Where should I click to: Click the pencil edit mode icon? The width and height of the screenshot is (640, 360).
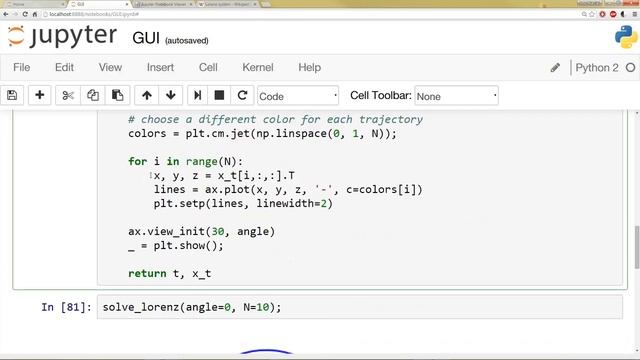tap(555, 68)
